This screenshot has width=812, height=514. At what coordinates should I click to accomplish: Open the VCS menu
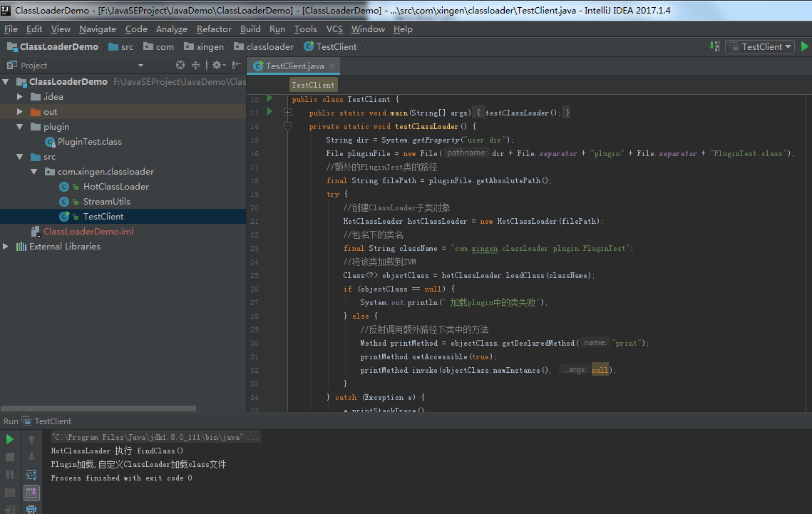334,29
